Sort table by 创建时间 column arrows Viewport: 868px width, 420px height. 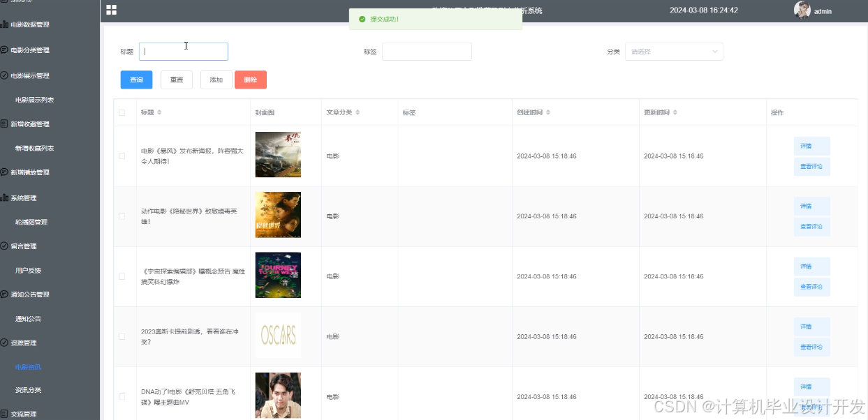click(x=548, y=112)
